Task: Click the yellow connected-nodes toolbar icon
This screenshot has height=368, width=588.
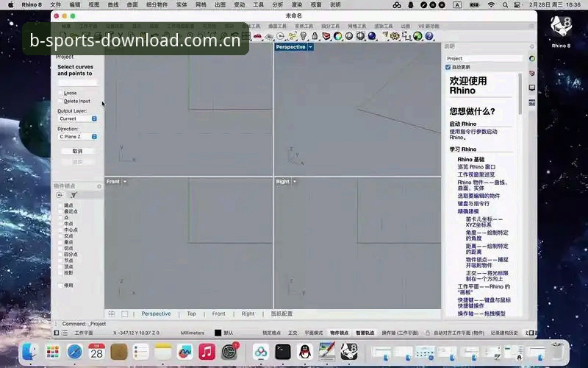Action: click(292, 36)
